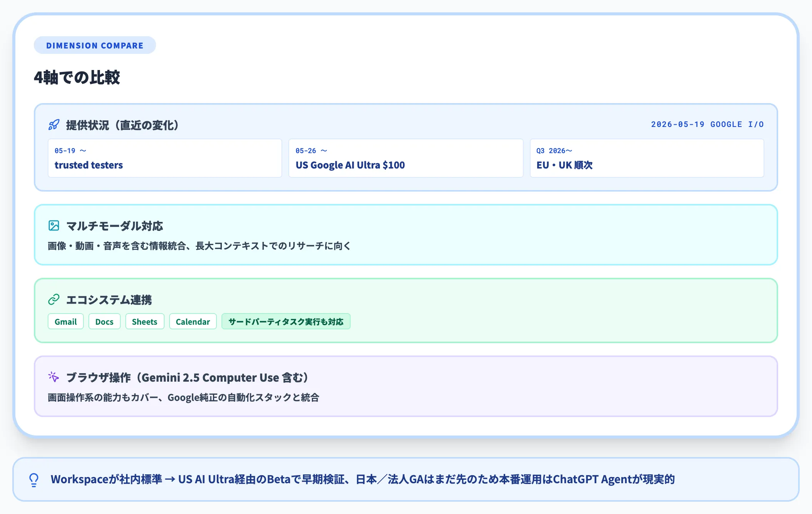Screen dimensions: 812x514
Task: Click the 画像・動画・音声を含む情報統合 description
Action: [199, 246]
